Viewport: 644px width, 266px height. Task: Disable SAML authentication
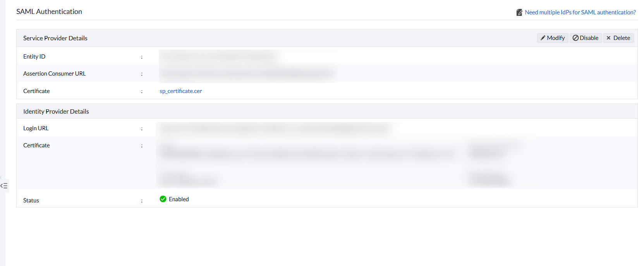[586, 38]
